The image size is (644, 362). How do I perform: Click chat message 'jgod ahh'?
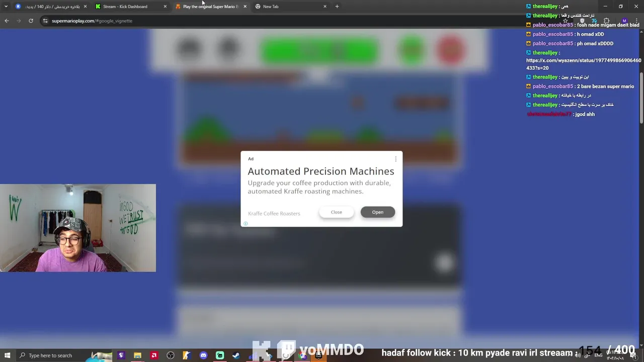point(585,115)
